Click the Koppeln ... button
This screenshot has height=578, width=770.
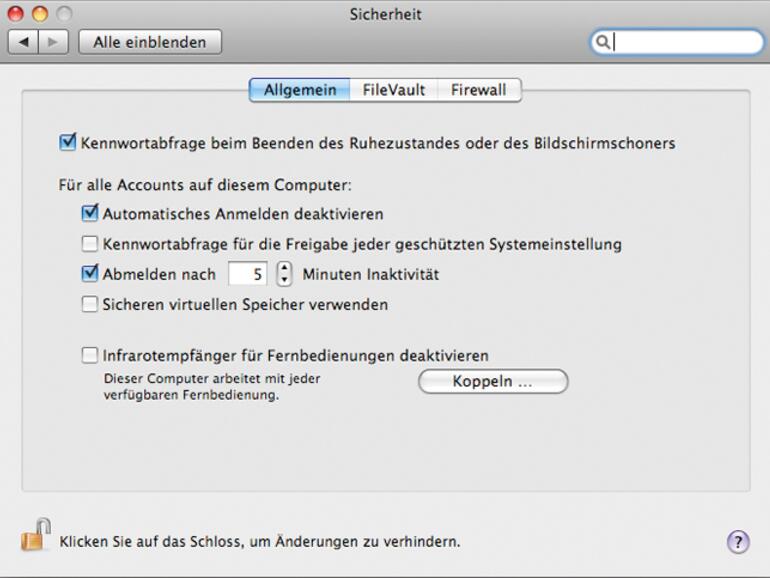(x=493, y=382)
